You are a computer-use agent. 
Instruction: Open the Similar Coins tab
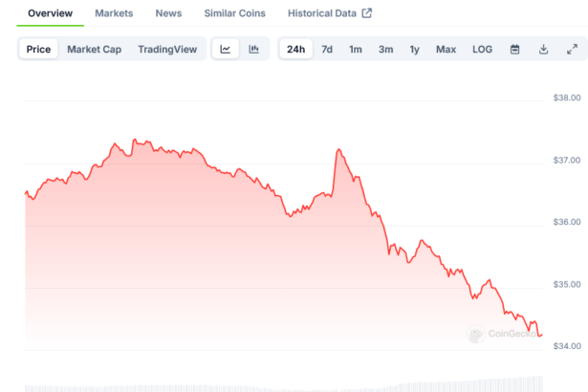tap(234, 13)
